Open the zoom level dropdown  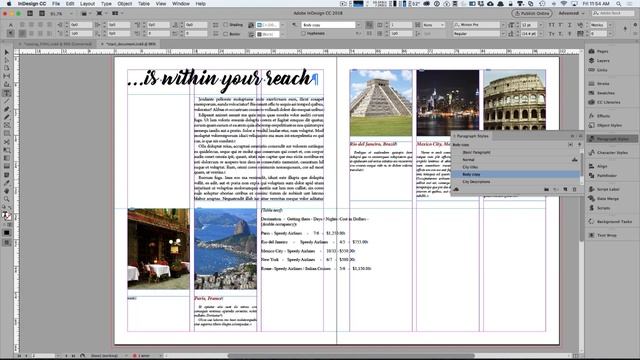point(71,13)
